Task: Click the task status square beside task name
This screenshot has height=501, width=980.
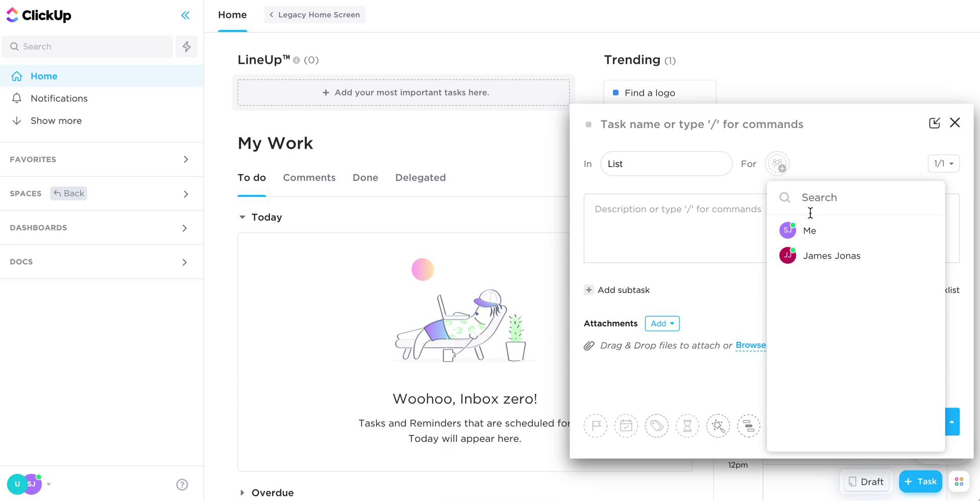Action: point(589,124)
